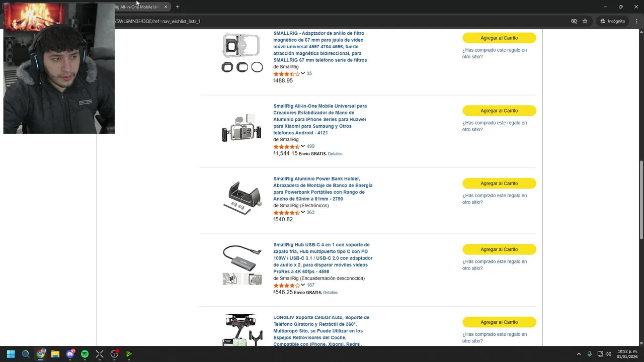Launch File Explorer from taskbar

pos(55,354)
